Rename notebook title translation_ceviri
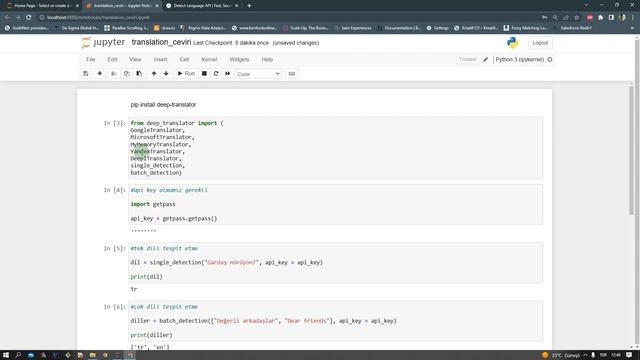This screenshot has width=640, height=360. coord(161,42)
